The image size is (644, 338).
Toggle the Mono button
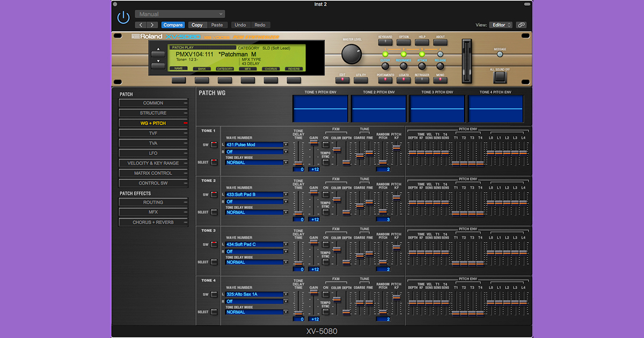click(440, 80)
